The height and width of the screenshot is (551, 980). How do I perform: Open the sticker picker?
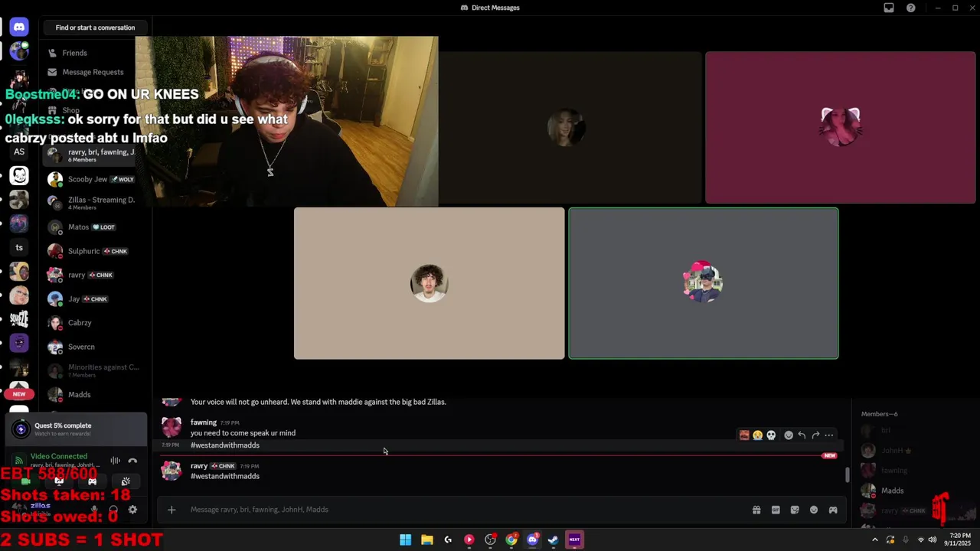[795, 510]
